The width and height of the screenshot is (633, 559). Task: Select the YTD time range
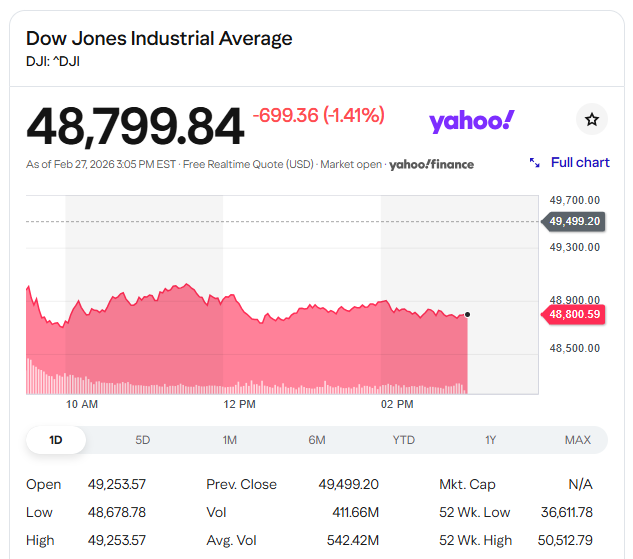pyautogui.click(x=404, y=440)
